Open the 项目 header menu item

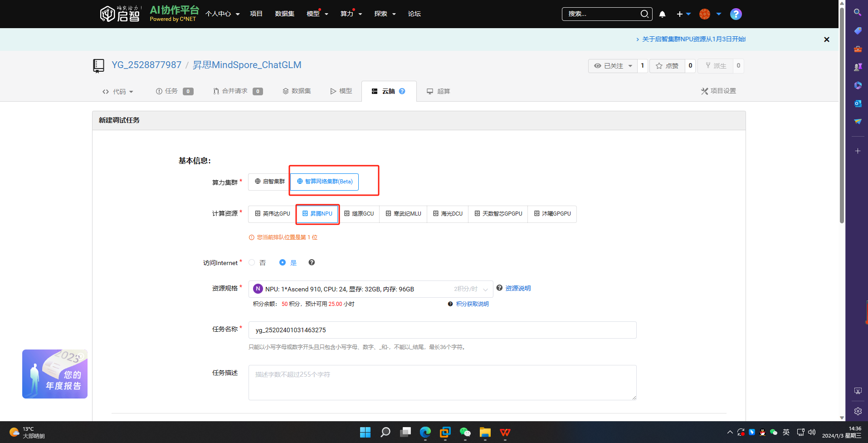(x=256, y=14)
